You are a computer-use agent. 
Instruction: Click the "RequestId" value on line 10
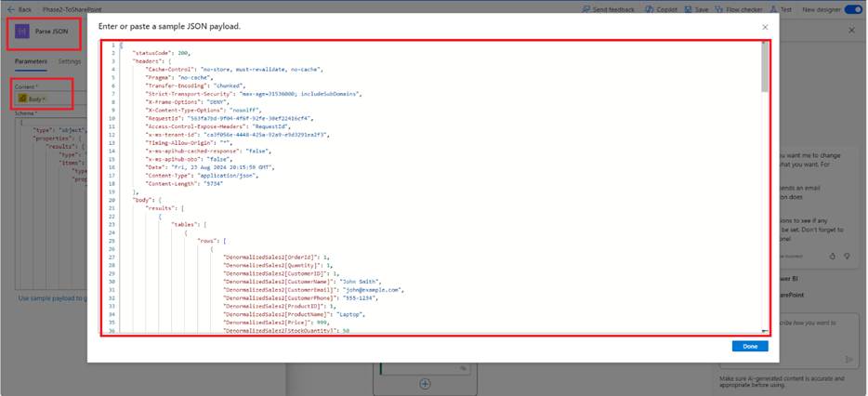[x=251, y=119]
